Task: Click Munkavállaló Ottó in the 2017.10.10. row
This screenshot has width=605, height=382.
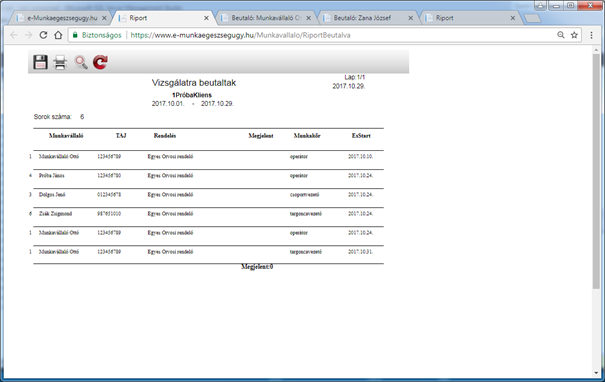Action: click(x=59, y=157)
